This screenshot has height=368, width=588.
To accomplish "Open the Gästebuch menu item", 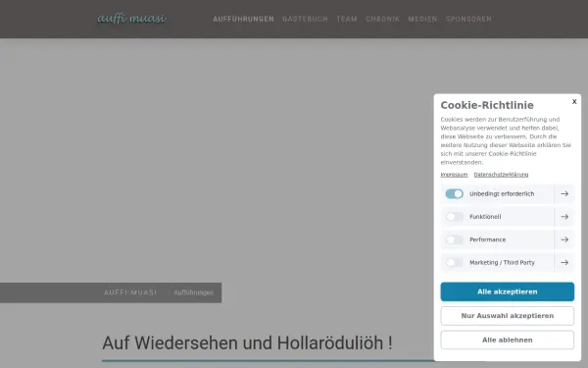I will pyautogui.click(x=305, y=19).
